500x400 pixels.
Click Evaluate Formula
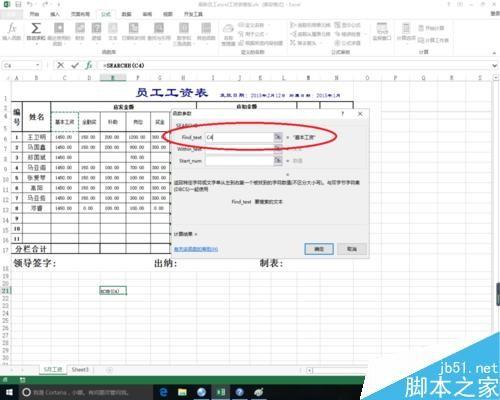tap(347, 43)
